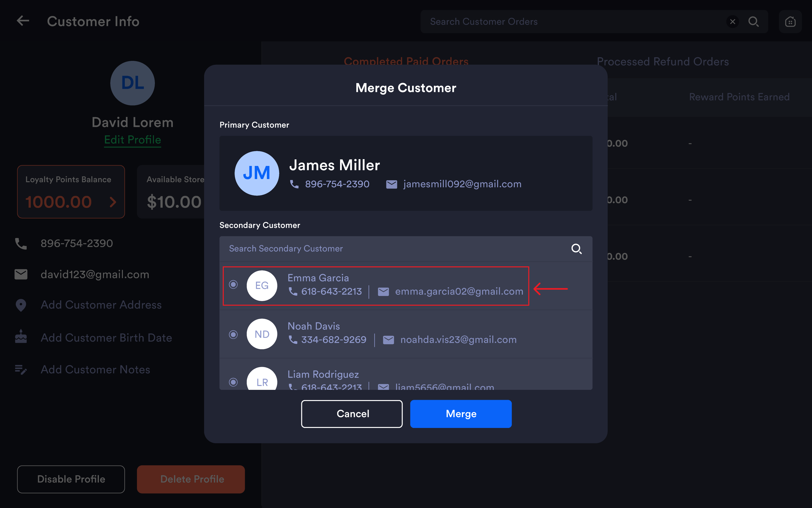Click James Miller's phone icon
The height and width of the screenshot is (508, 812).
click(294, 184)
